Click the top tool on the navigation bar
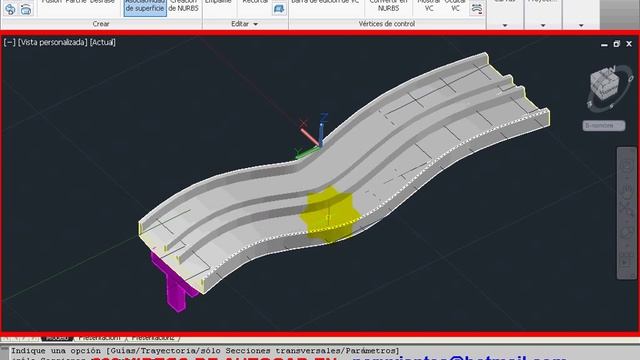Image resolution: width=640 pixels, height=360 pixels. (627, 166)
